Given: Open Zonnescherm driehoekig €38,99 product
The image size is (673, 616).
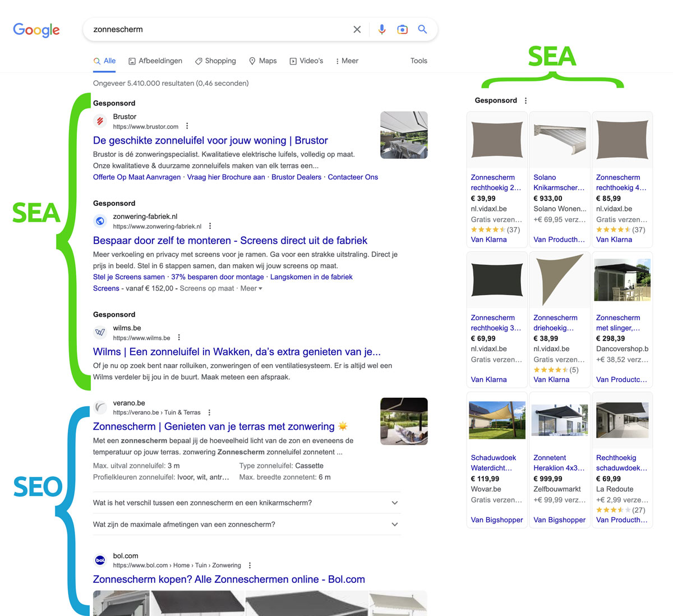Looking at the screenshot, I should click(x=560, y=320).
